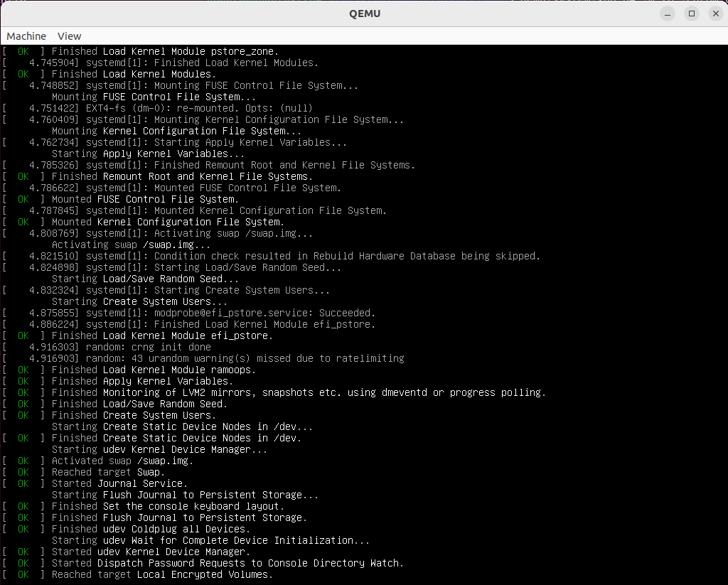This screenshot has height=585, width=728.
Task: Click the 'Reached target Swap' line
Action: (x=107, y=472)
